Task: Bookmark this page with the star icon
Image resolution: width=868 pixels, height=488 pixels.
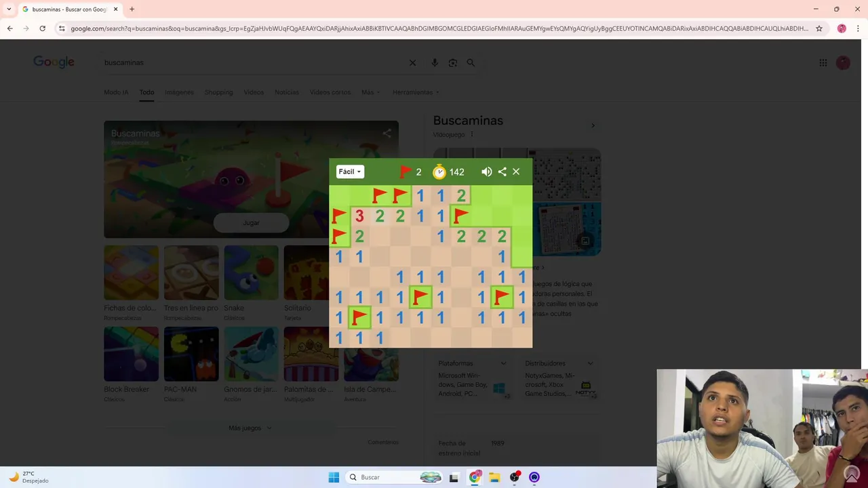Action: (819, 28)
